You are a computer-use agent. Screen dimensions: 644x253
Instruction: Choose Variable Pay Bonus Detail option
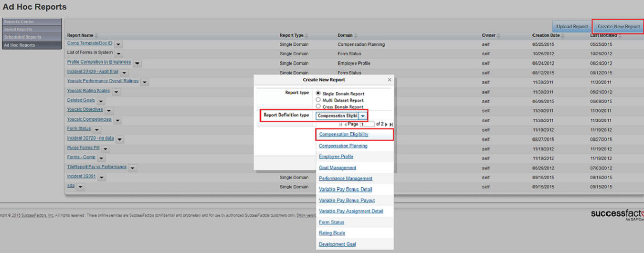tap(346, 190)
